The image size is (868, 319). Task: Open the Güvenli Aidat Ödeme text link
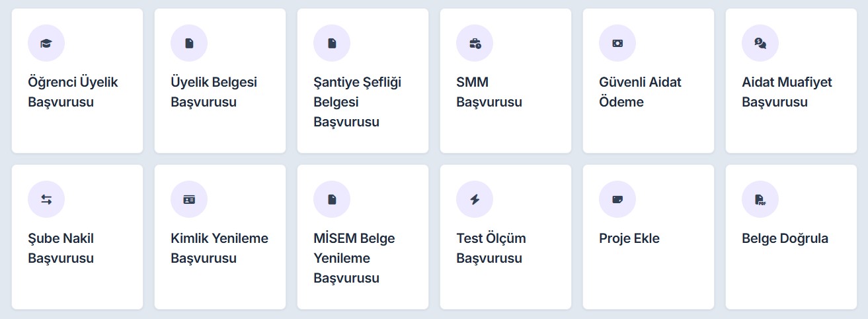640,92
